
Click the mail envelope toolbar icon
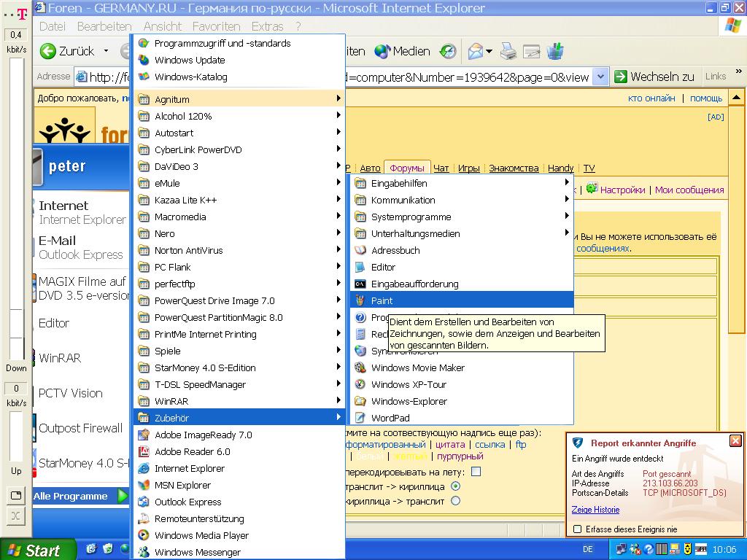point(476,52)
